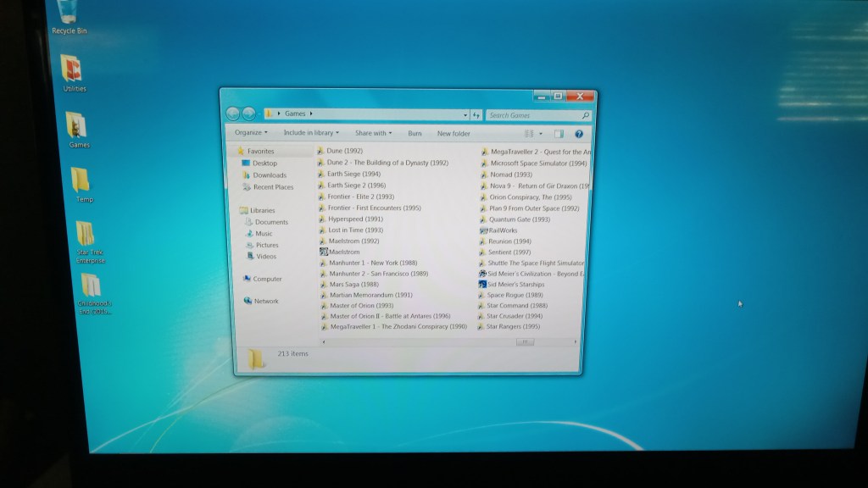868x488 pixels.
Task: Select Downloads in Favorites sidebar
Action: click(269, 175)
